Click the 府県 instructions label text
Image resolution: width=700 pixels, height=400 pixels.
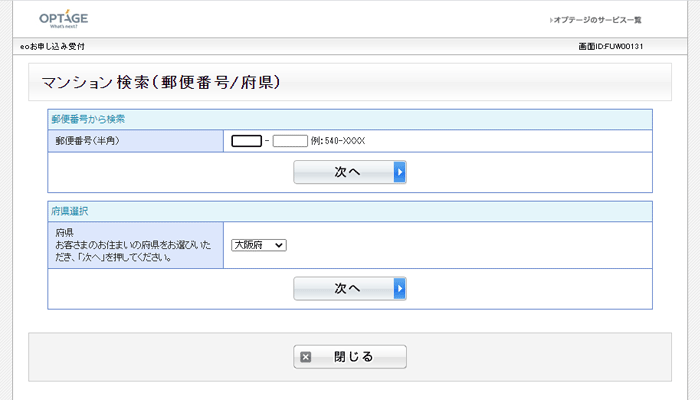coord(133,245)
